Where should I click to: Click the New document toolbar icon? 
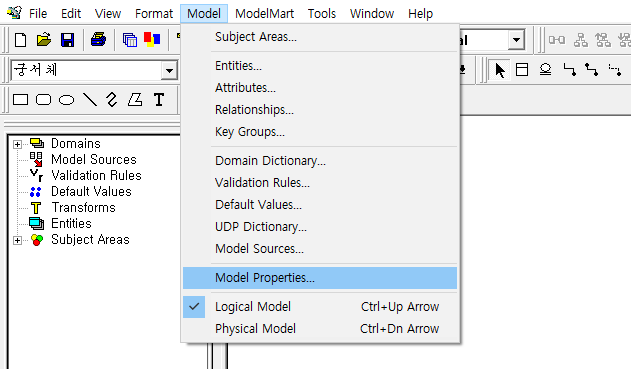point(21,40)
